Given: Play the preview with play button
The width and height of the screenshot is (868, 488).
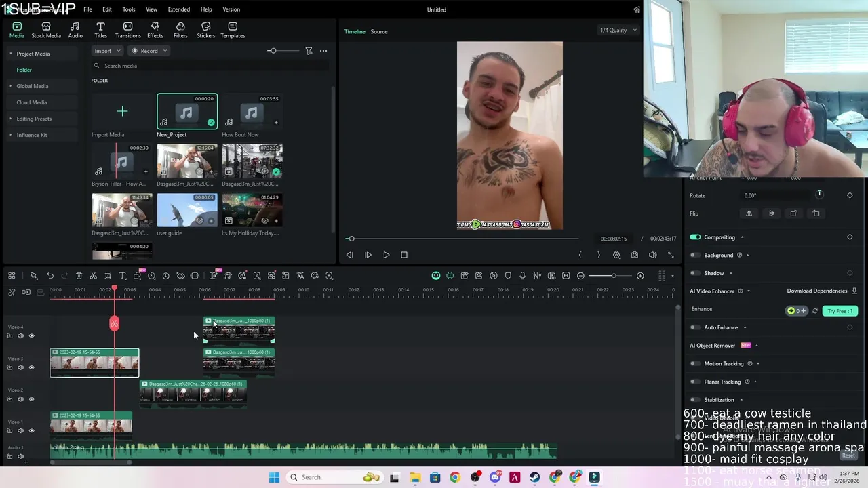Looking at the screenshot, I should coord(386,255).
